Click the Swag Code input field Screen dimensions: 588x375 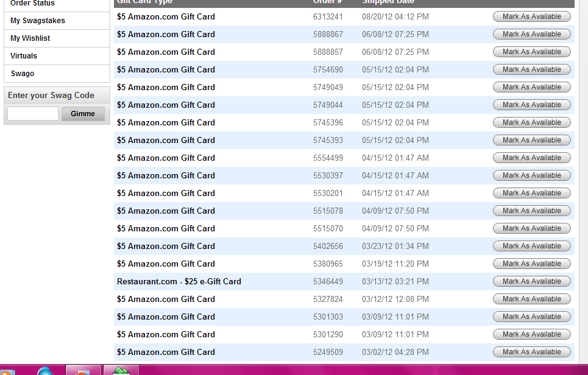(33, 114)
